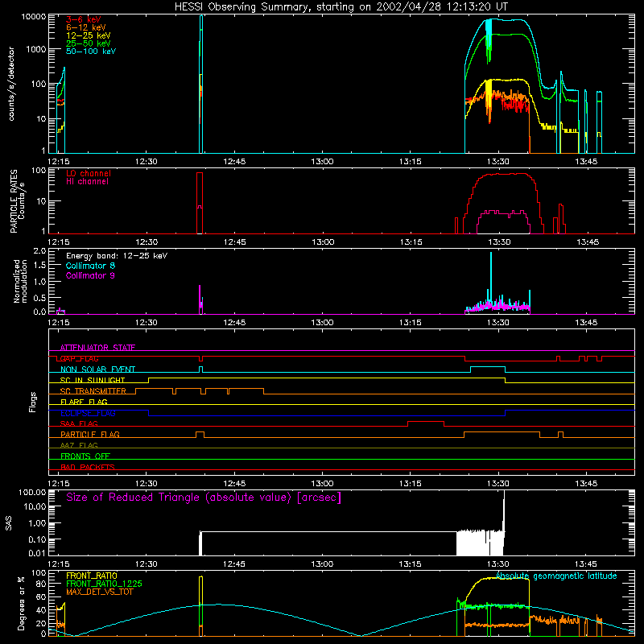644x644 pixels.
Task: Click the red "SAA_FLAG" label
Action: click(79, 423)
